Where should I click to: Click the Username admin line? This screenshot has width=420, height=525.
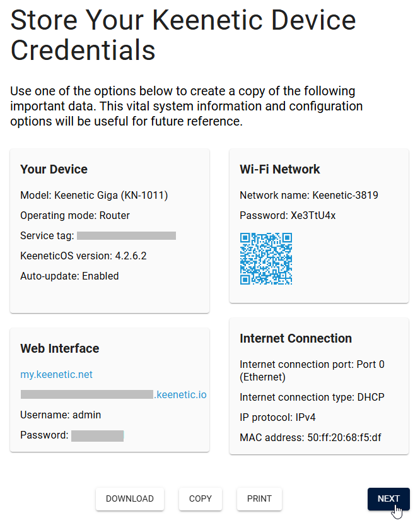[x=61, y=415]
